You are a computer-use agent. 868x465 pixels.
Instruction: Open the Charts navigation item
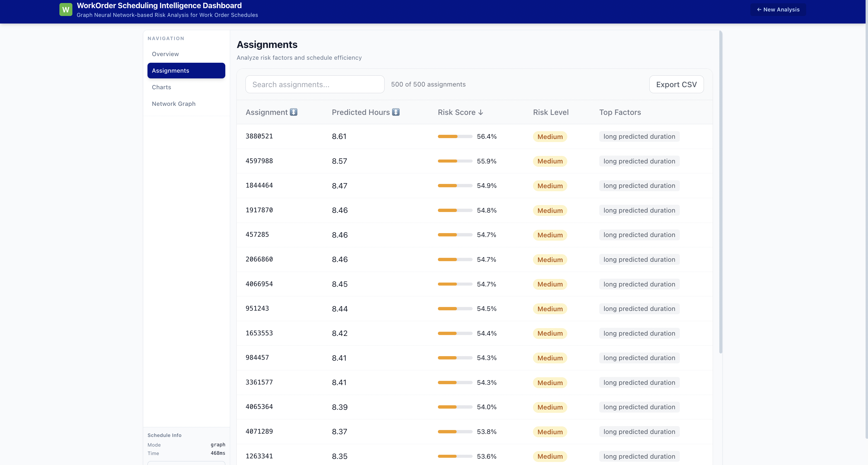click(x=161, y=87)
